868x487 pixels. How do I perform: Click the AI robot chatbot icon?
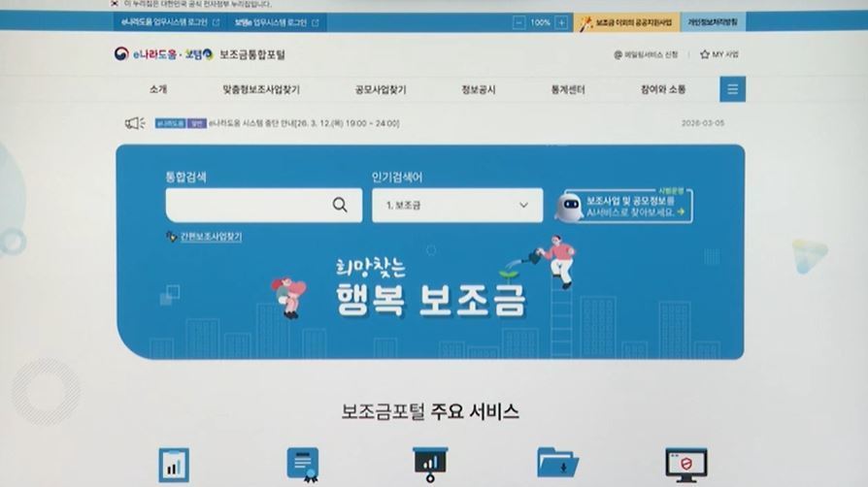[x=569, y=206]
